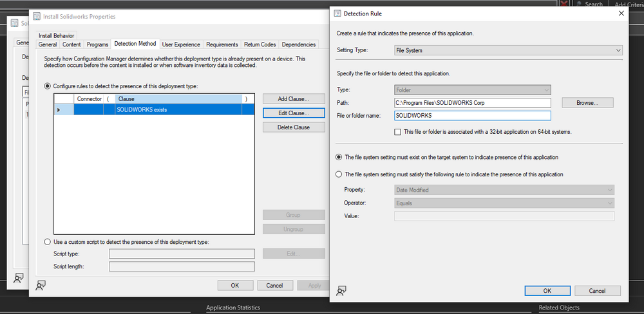Click the Script type field
The width and height of the screenshot is (644, 314).
click(x=182, y=254)
